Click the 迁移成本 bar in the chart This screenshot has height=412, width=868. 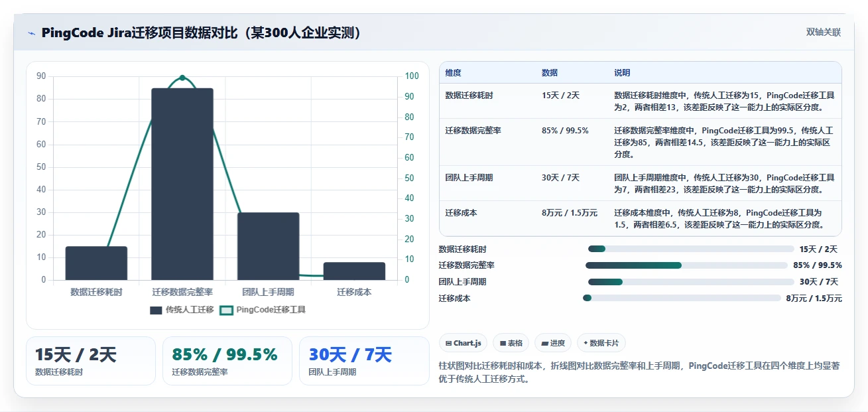[x=354, y=271]
